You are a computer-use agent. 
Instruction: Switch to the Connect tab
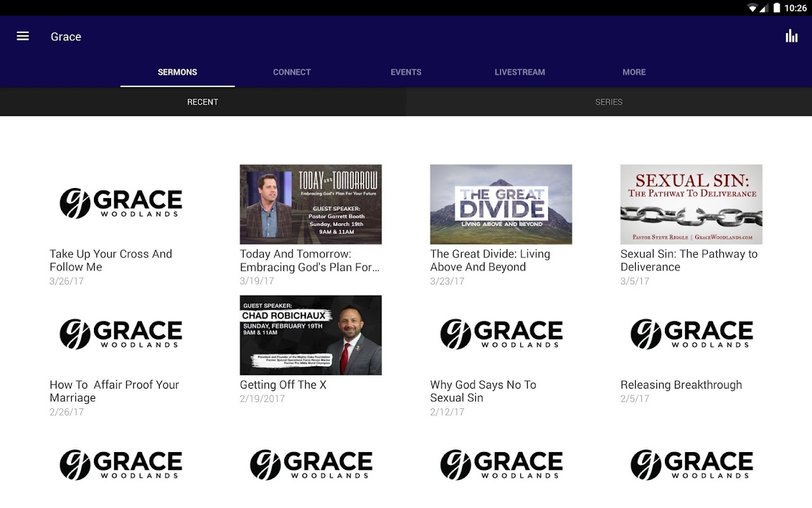click(x=292, y=72)
